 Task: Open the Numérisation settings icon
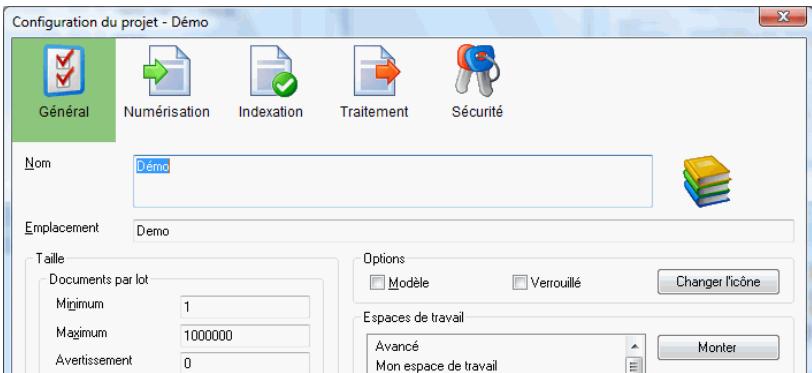point(167,70)
